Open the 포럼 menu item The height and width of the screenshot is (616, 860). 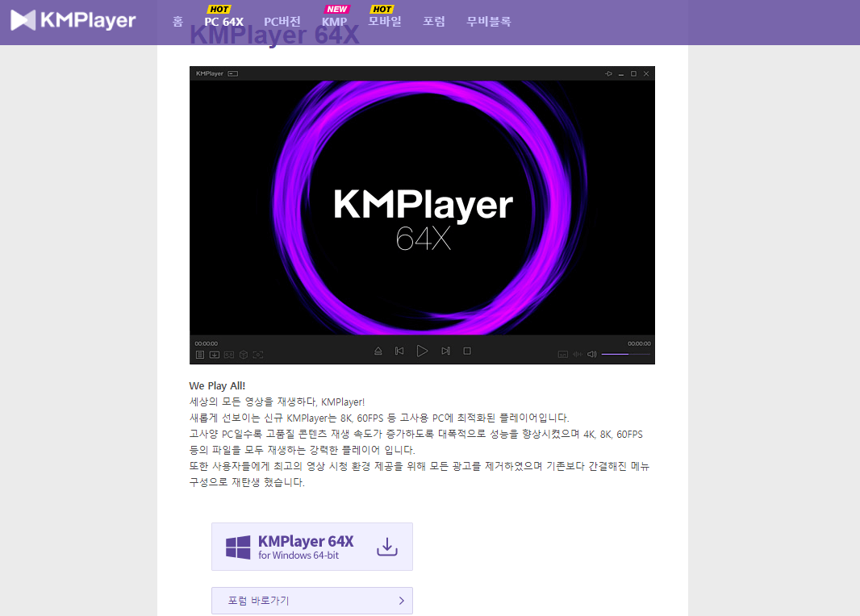pyautogui.click(x=434, y=22)
